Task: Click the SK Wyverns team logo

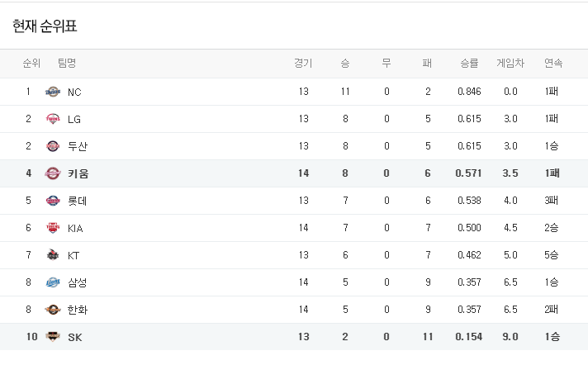Action: (x=53, y=336)
